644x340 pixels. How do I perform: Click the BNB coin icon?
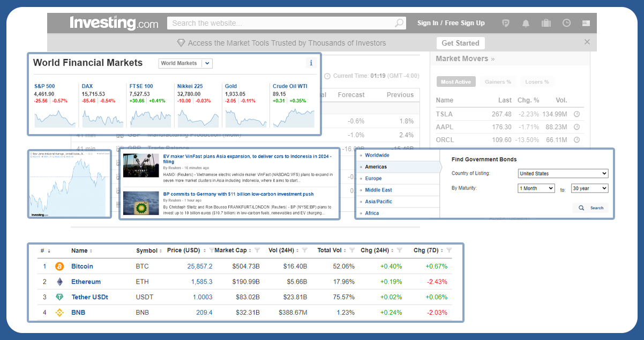[x=59, y=312]
